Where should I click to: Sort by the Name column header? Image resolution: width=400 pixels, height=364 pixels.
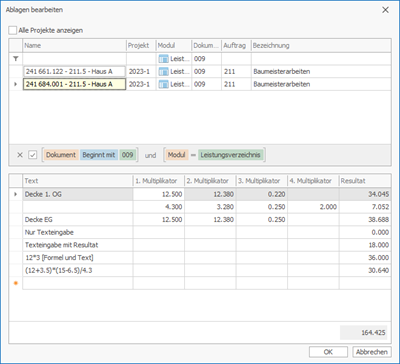tap(74, 46)
